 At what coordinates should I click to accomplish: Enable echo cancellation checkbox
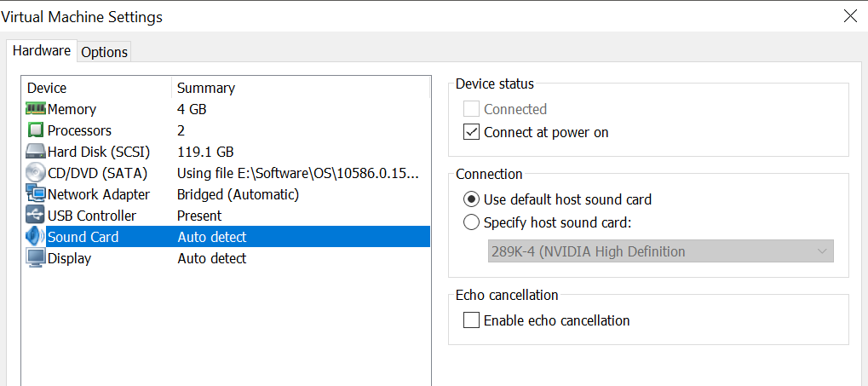pos(471,320)
